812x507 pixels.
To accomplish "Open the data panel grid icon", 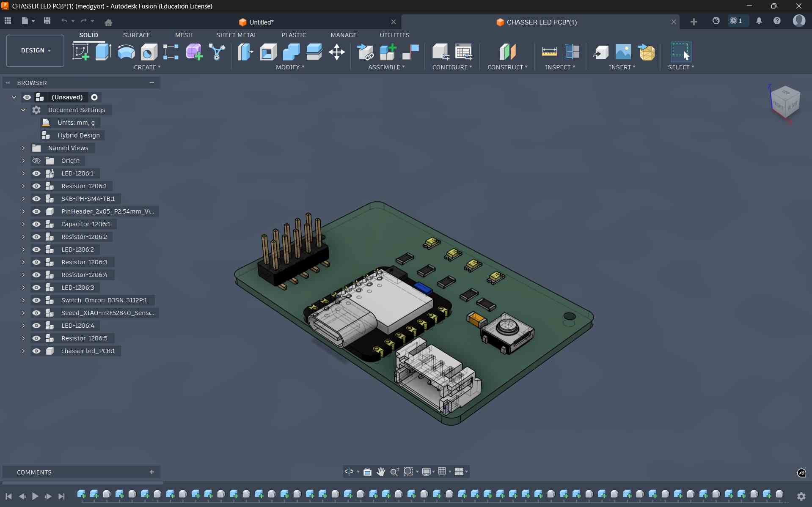I will click(8, 21).
